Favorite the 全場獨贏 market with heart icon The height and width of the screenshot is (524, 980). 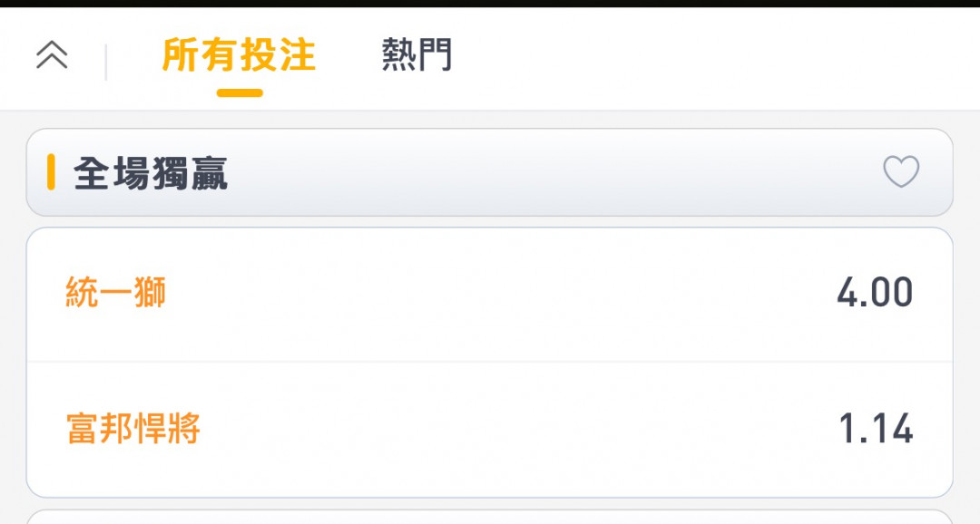coord(901,171)
